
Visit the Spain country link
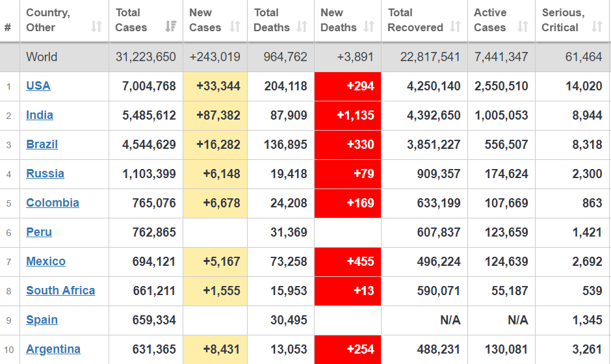[42, 320]
